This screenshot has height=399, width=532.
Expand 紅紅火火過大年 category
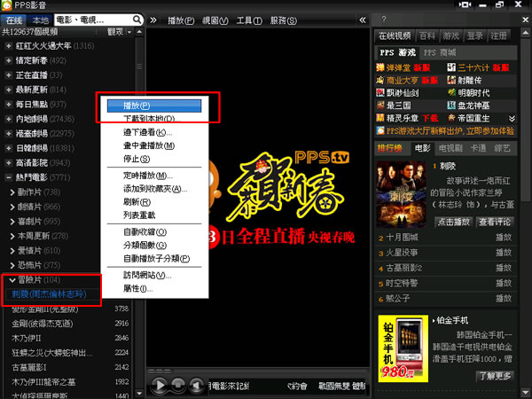(9, 46)
